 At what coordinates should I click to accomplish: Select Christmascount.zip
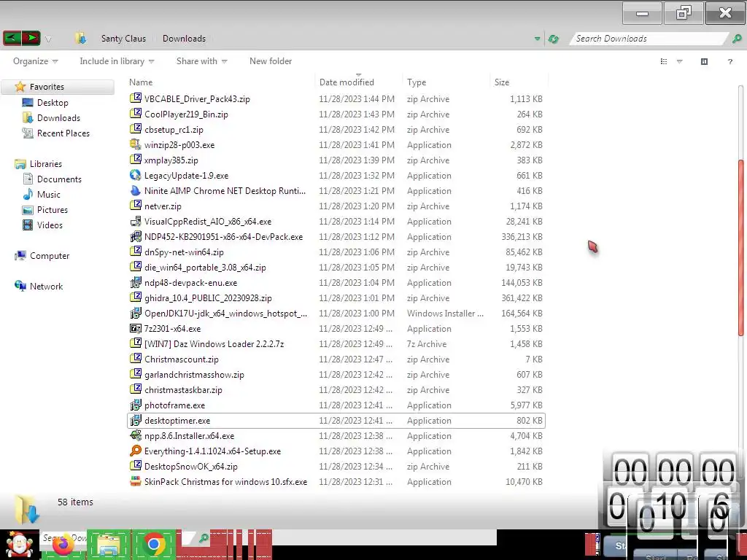click(x=182, y=359)
